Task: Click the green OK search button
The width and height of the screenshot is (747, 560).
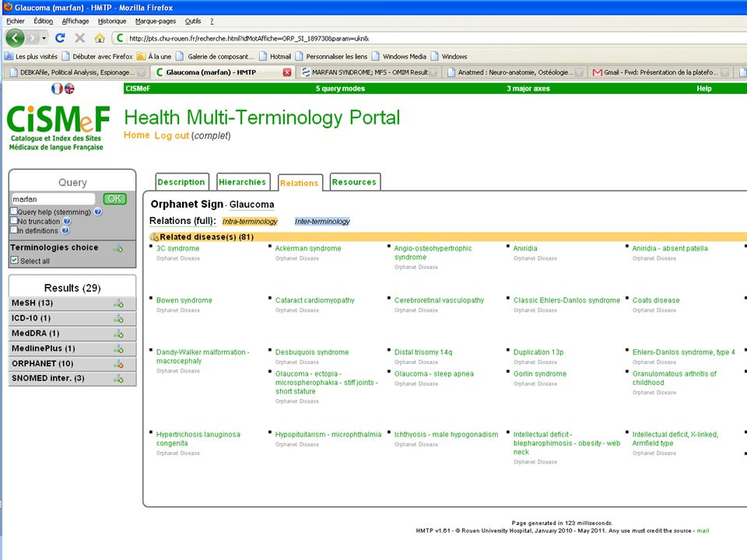Action: pyautogui.click(x=114, y=198)
